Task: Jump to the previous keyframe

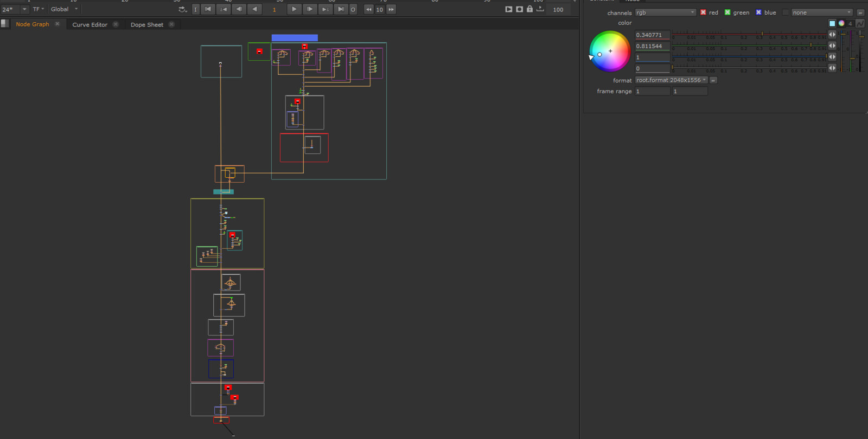Action: [224, 9]
